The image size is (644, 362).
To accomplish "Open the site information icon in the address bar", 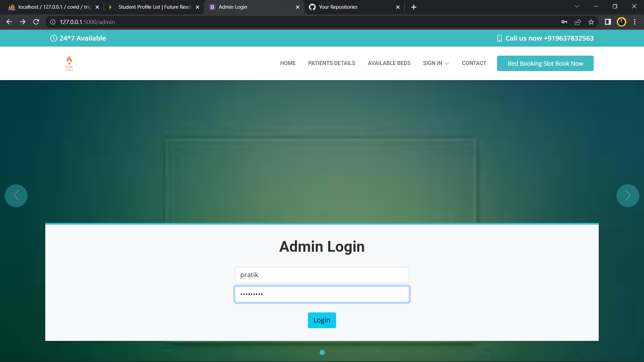I will 53,22.
